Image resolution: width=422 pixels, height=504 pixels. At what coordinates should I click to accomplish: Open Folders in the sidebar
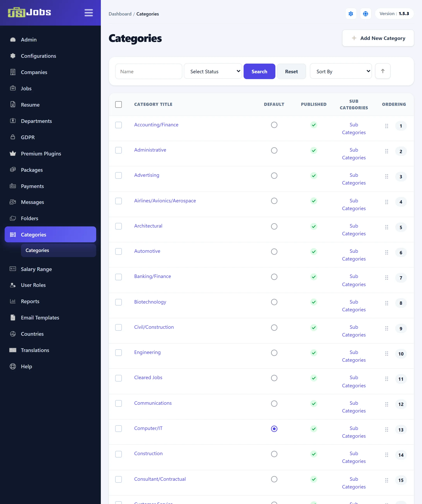(x=50, y=218)
